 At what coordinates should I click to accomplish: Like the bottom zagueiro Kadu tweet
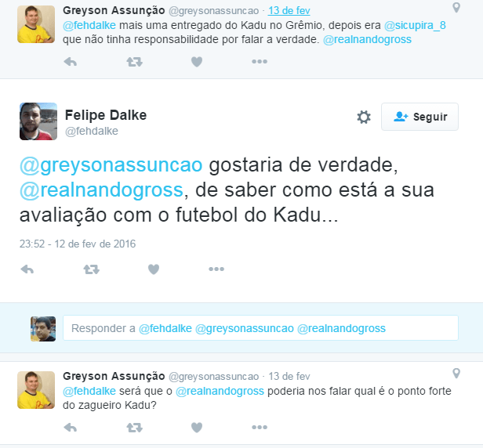pyautogui.click(x=197, y=428)
